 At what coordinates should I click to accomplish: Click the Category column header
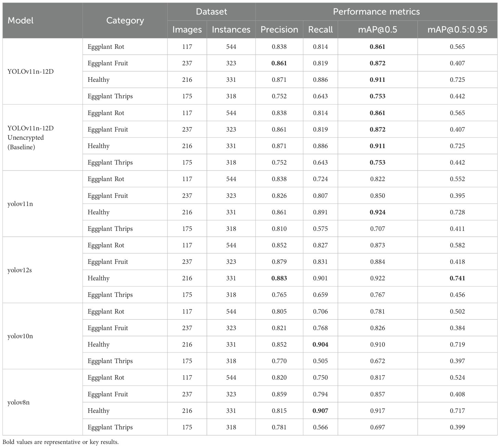125,21
